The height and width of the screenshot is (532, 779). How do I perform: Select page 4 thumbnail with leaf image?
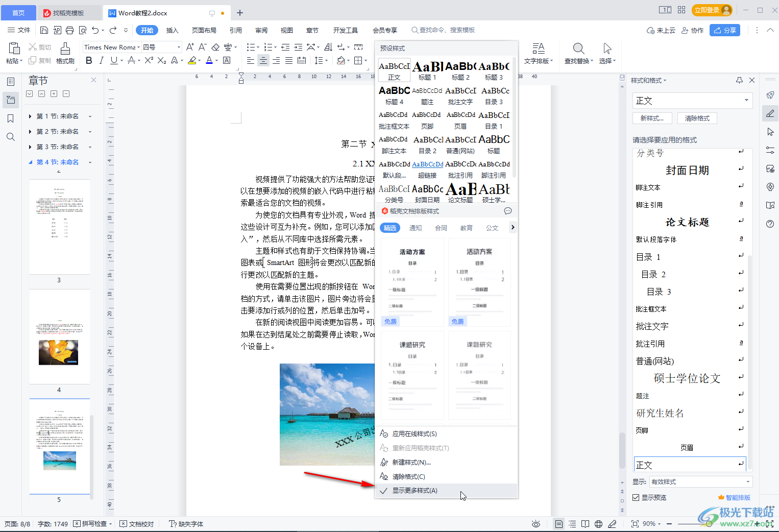coord(59,336)
